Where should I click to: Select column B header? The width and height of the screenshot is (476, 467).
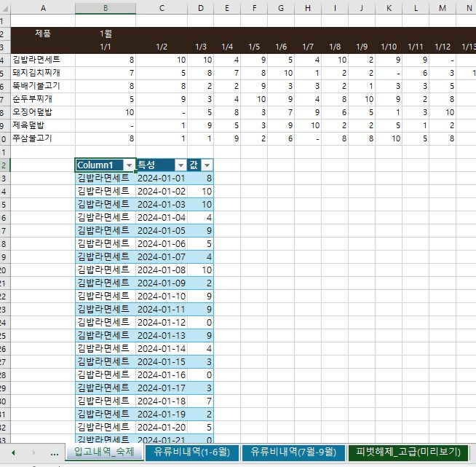pos(106,8)
